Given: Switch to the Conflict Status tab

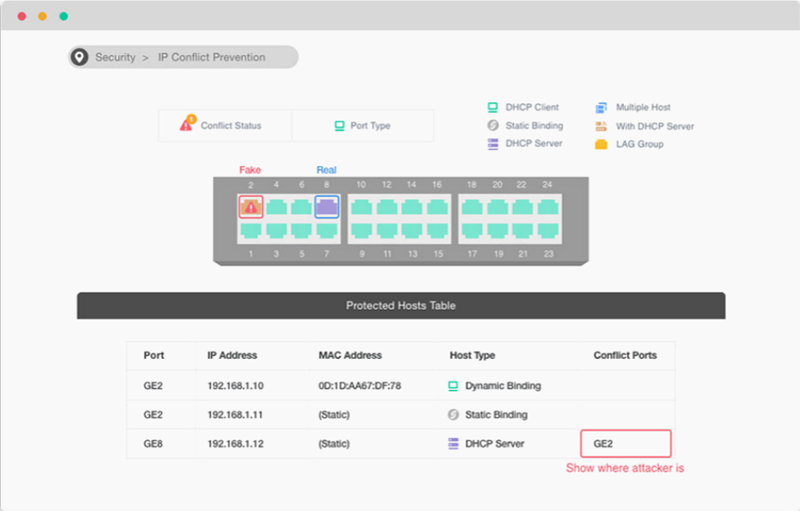Looking at the screenshot, I should 225,125.
